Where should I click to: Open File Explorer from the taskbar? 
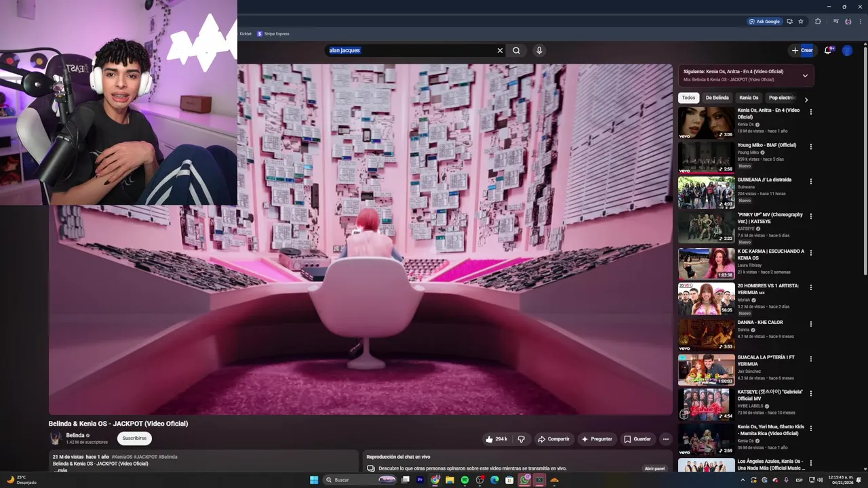tap(450, 480)
